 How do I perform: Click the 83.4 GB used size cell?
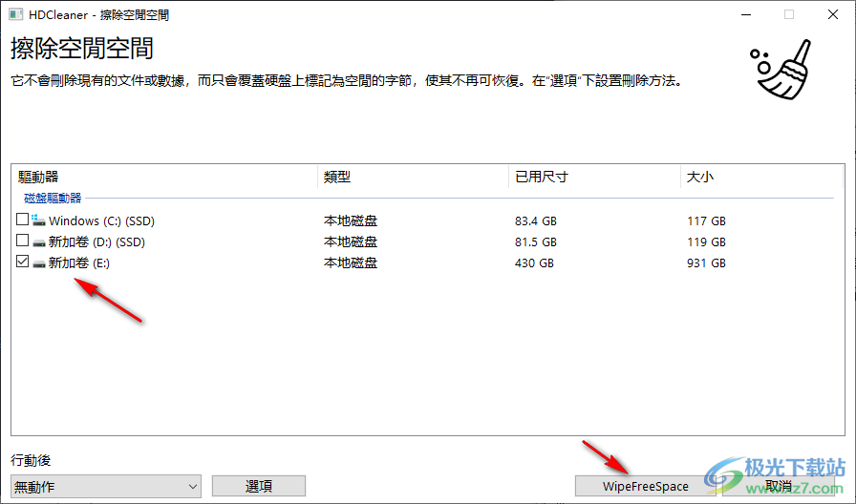coord(536,220)
